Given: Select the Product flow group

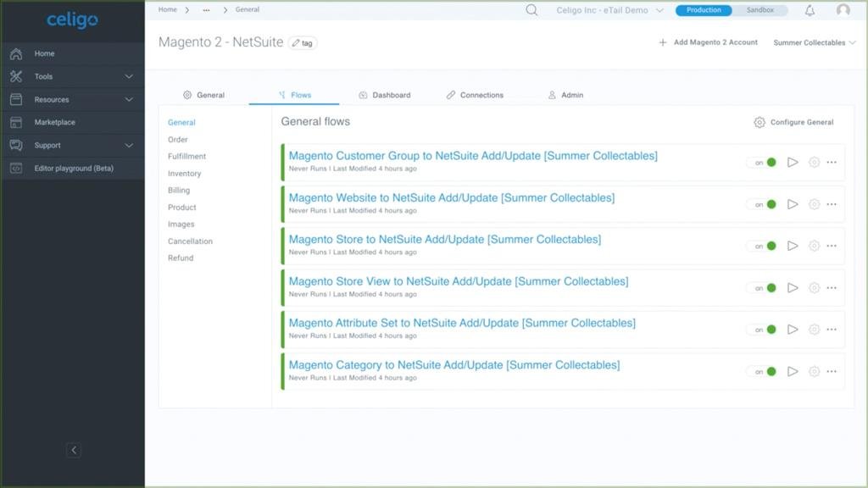Looking at the screenshot, I should 181,208.
